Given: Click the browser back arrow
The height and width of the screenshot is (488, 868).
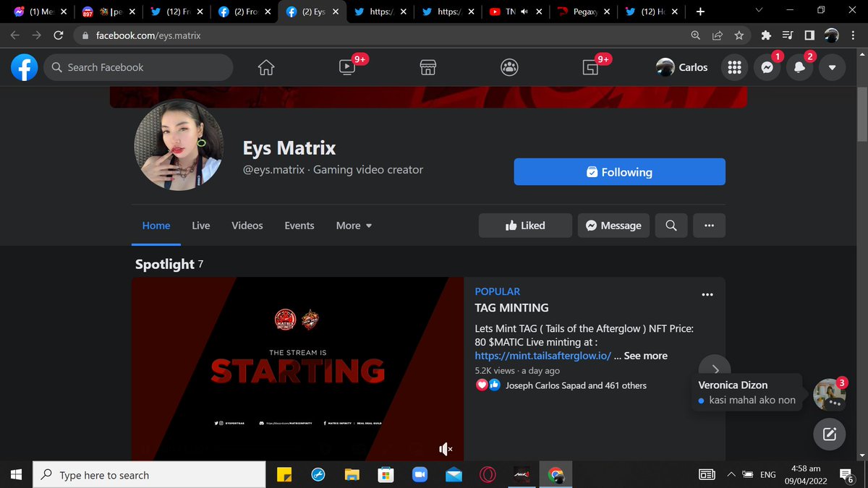Looking at the screenshot, I should [15, 35].
